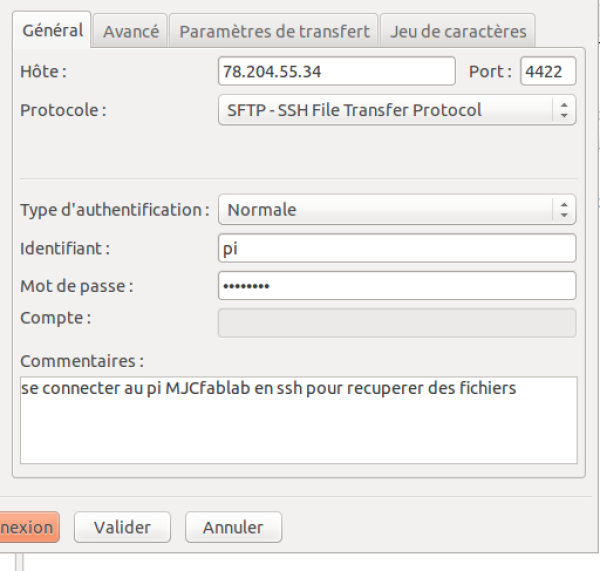Click the greyed-out Compte field

[x=396, y=323]
